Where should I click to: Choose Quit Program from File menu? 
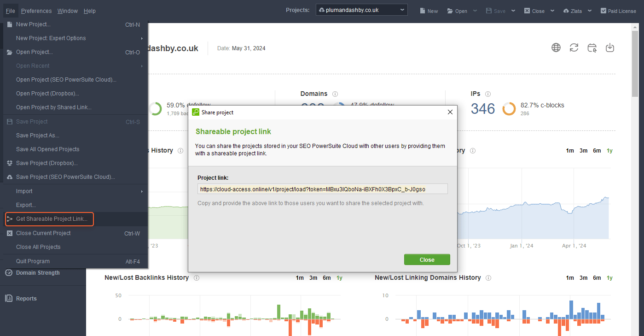pyautogui.click(x=75, y=261)
